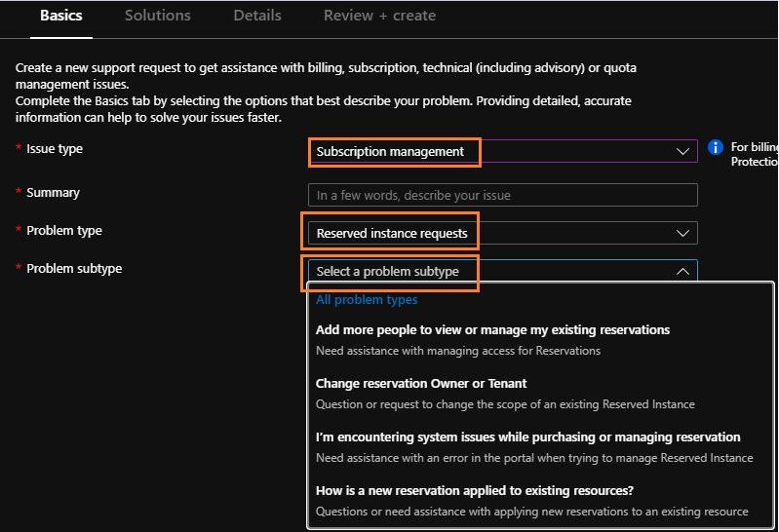Select Change reservation Owner or Tenant
Screen dimensions: 779x532
click(421, 384)
